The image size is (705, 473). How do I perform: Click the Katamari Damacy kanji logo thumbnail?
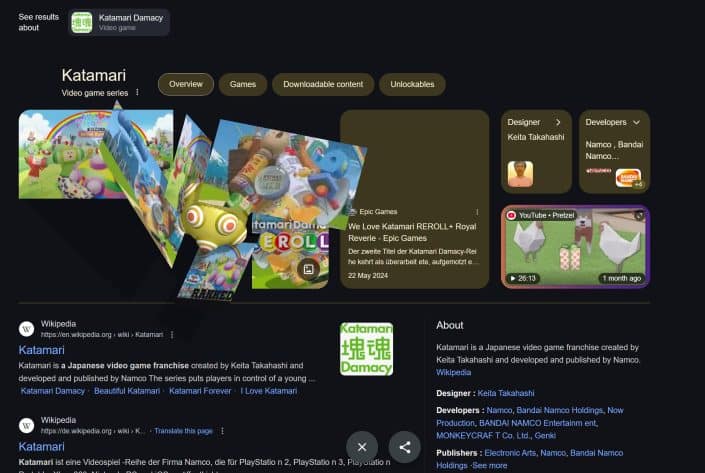point(366,349)
